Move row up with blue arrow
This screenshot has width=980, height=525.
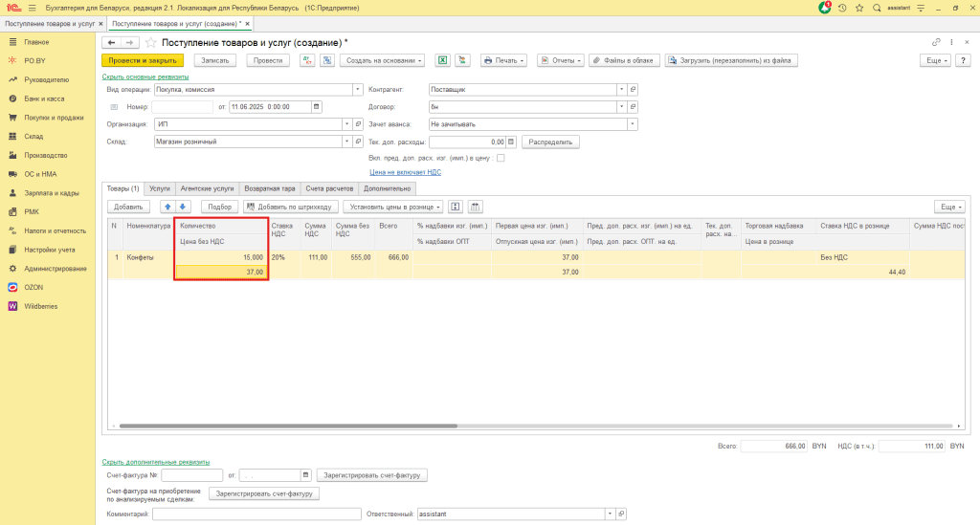(167, 207)
